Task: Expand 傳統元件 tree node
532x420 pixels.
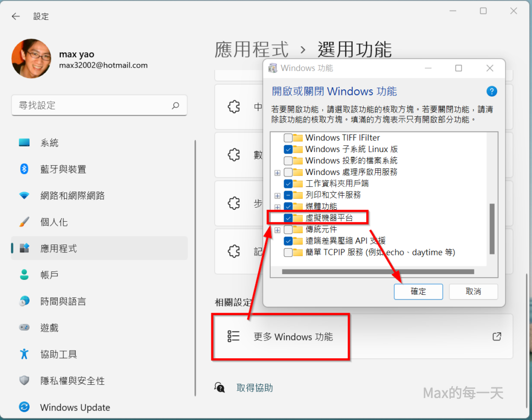Action: pos(277,230)
